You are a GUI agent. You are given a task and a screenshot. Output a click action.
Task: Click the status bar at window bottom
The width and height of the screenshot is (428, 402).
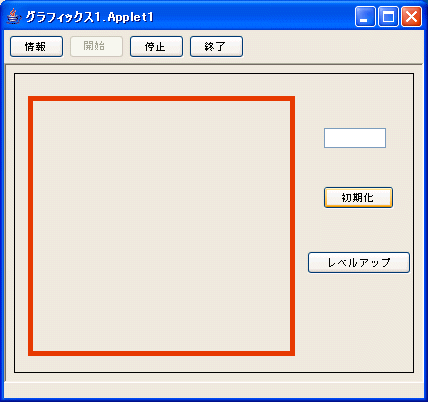point(214,390)
